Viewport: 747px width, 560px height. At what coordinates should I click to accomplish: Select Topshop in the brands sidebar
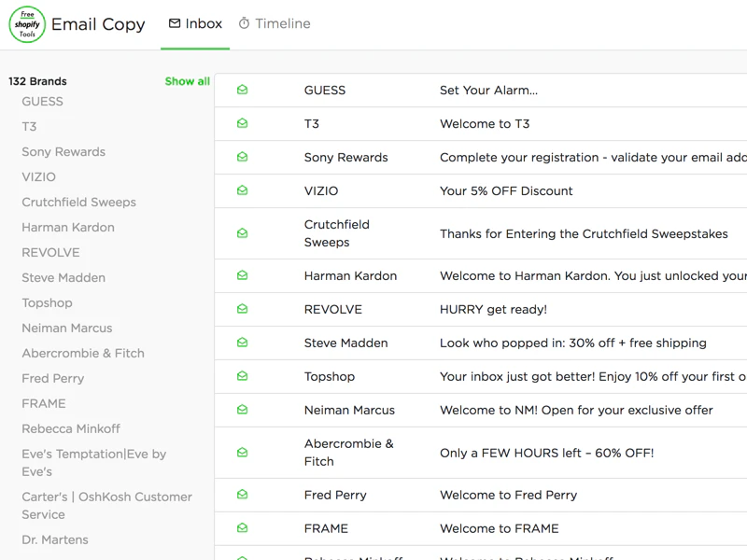pyautogui.click(x=48, y=303)
